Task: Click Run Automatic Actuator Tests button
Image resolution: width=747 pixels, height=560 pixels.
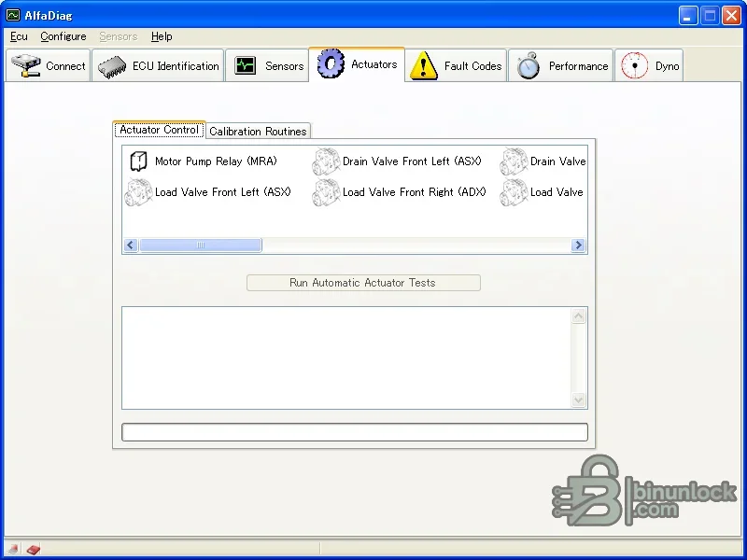Action: 363,283
